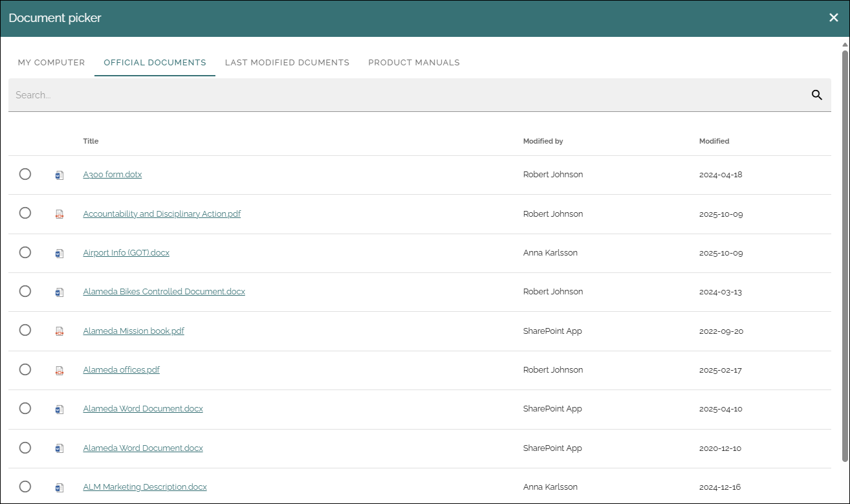This screenshot has height=504, width=850.
Task: Select radio button for Alameda Bikes Controlled Document.docx
Action: point(25,291)
